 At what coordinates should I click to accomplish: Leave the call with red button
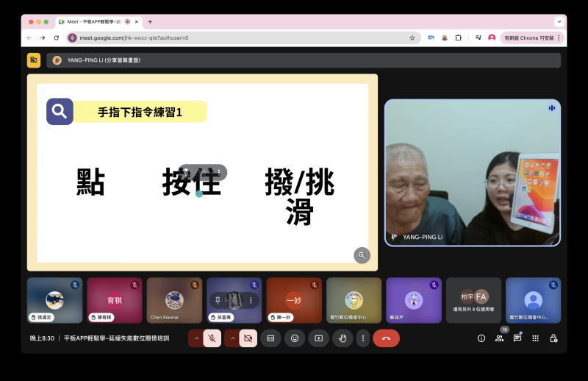tap(387, 338)
